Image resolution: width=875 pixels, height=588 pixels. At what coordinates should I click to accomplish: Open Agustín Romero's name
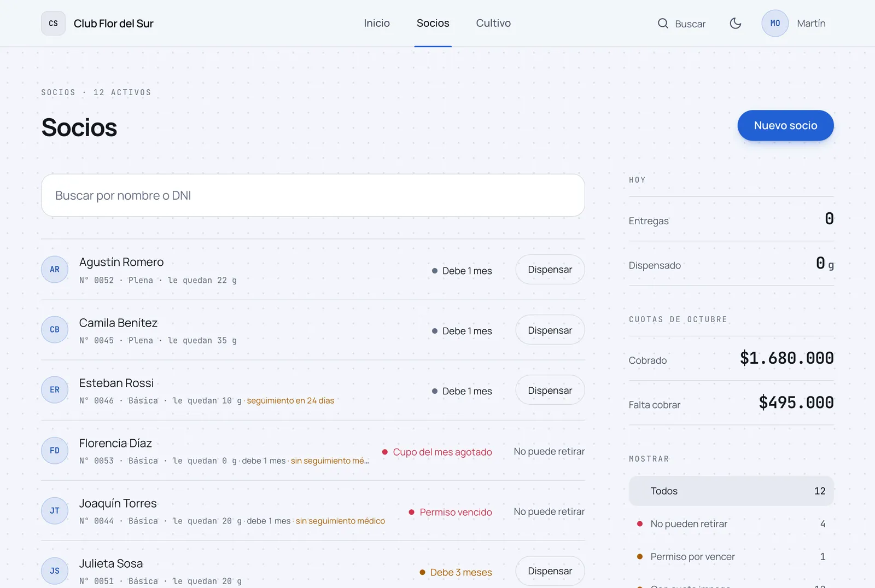point(121,262)
